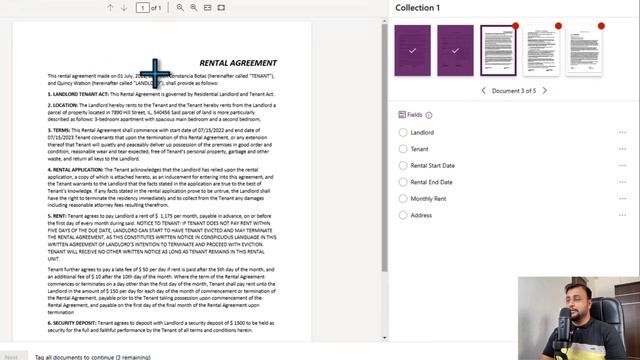Image resolution: width=640 pixels, height=360 pixels.
Task: Select the Landlord field radio
Action: [x=403, y=132]
